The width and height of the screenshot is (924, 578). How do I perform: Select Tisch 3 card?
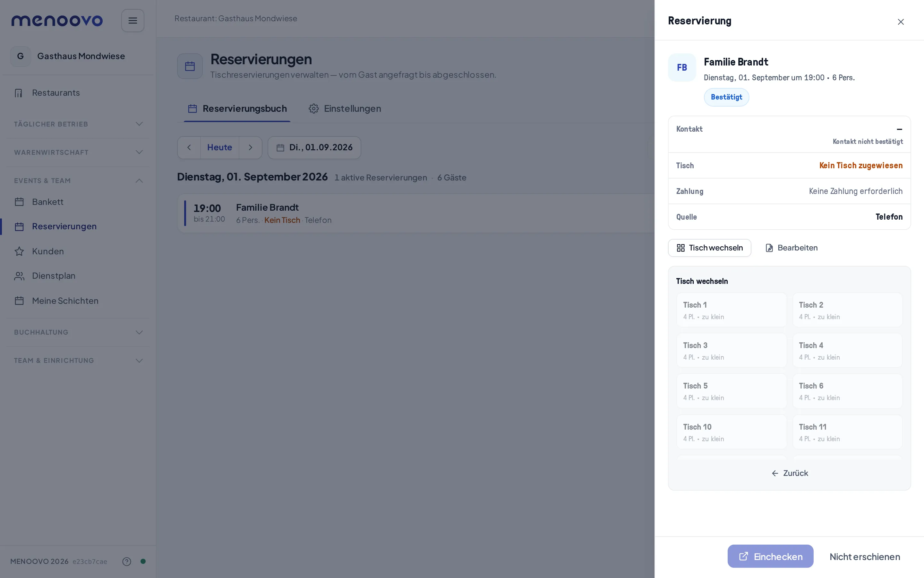point(731,351)
